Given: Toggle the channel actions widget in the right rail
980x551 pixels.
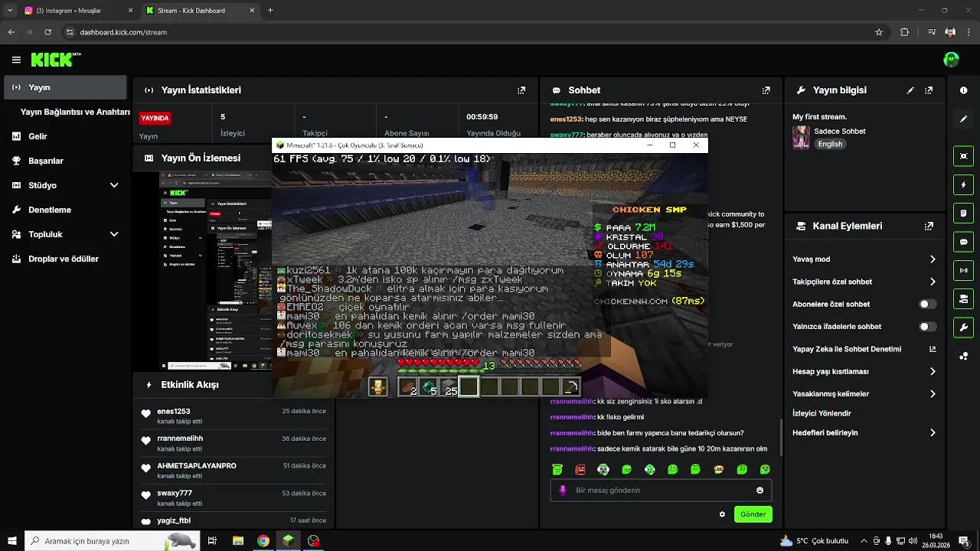Looking at the screenshot, I should tap(964, 298).
